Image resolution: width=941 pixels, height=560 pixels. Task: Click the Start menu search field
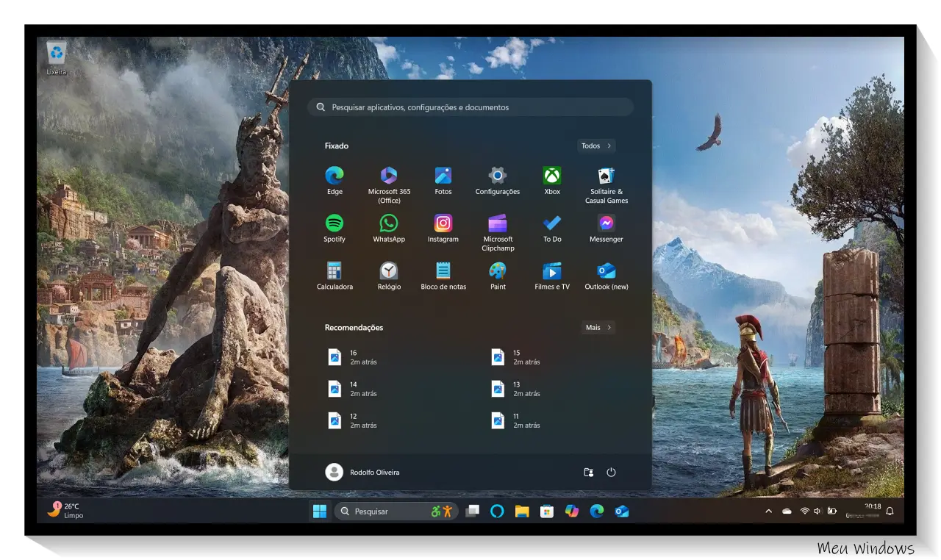470,107
